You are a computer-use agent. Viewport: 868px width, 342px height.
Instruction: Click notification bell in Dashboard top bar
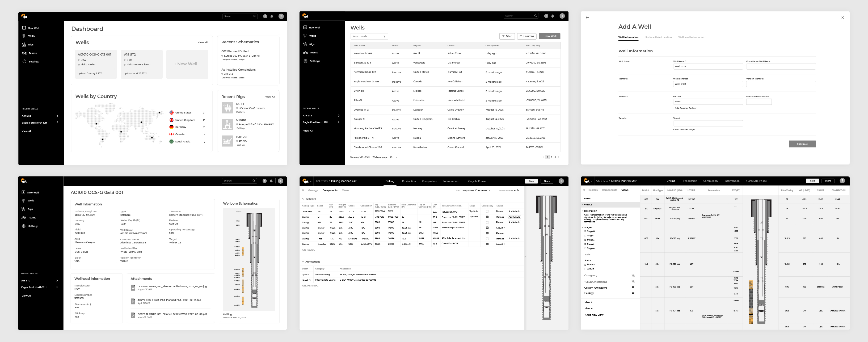tap(272, 16)
